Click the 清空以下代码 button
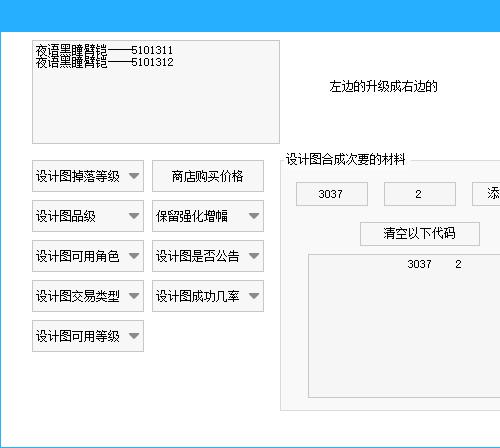Screen dimensions: 500x448 click(420, 234)
